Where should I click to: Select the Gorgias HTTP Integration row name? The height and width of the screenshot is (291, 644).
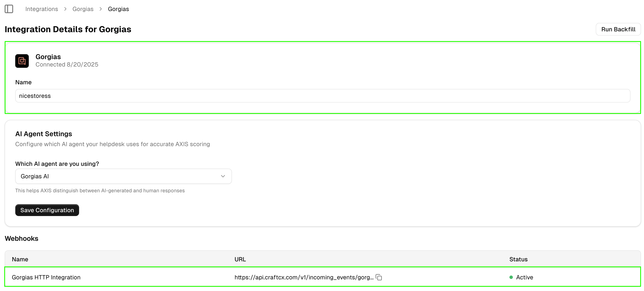(46, 277)
